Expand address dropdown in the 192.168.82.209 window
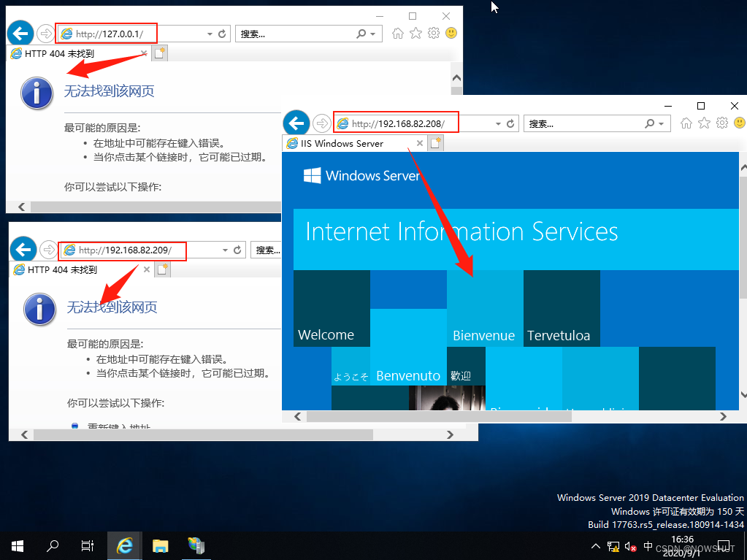The width and height of the screenshot is (747, 560). coord(225,250)
